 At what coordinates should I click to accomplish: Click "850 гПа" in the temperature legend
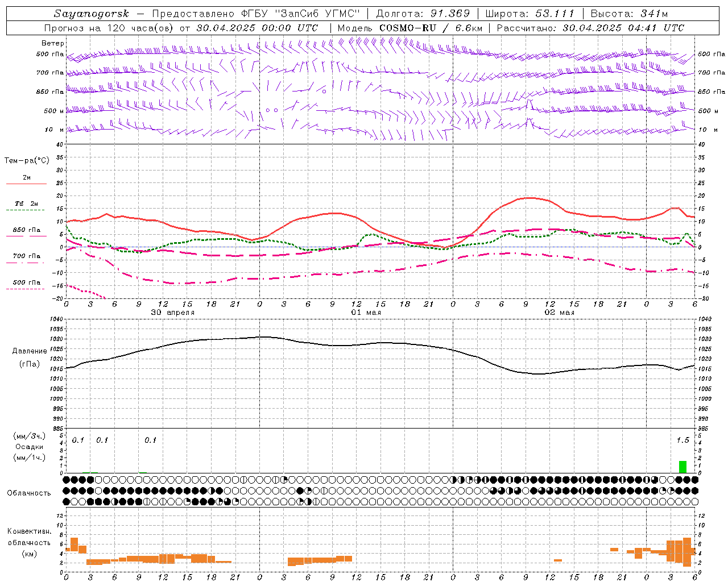click(x=27, y=230)
